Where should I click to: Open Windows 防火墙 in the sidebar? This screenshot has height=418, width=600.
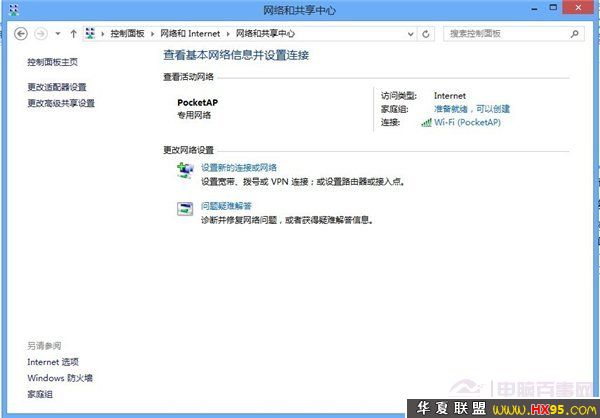(60, 378)
